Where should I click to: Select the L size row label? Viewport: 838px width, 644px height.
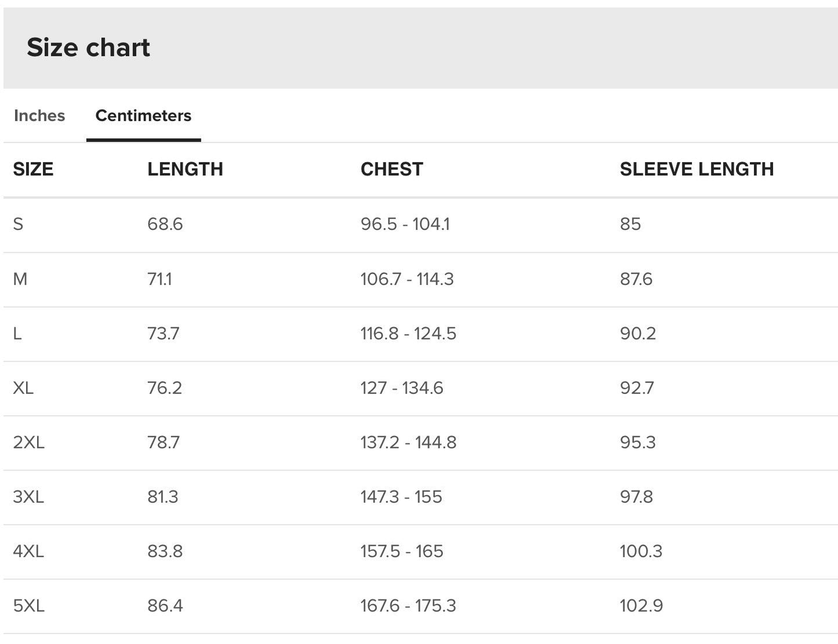17,334
